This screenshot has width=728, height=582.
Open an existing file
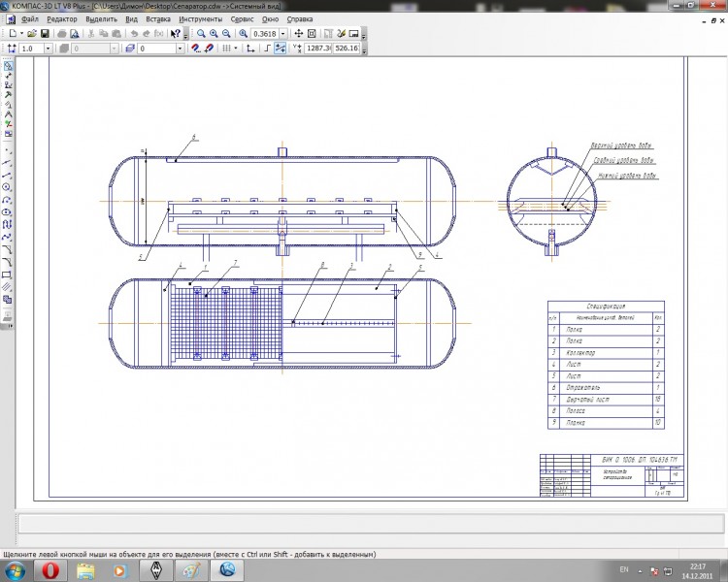(x=32, y=33)
